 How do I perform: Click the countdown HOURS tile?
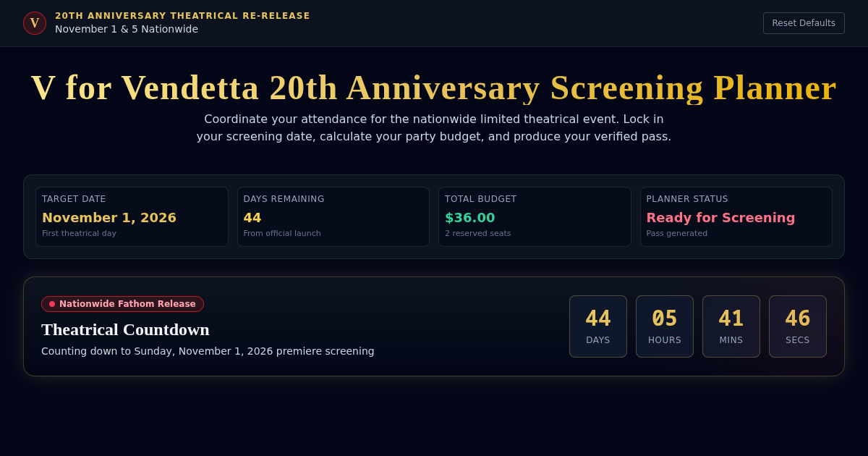point(665,326)
